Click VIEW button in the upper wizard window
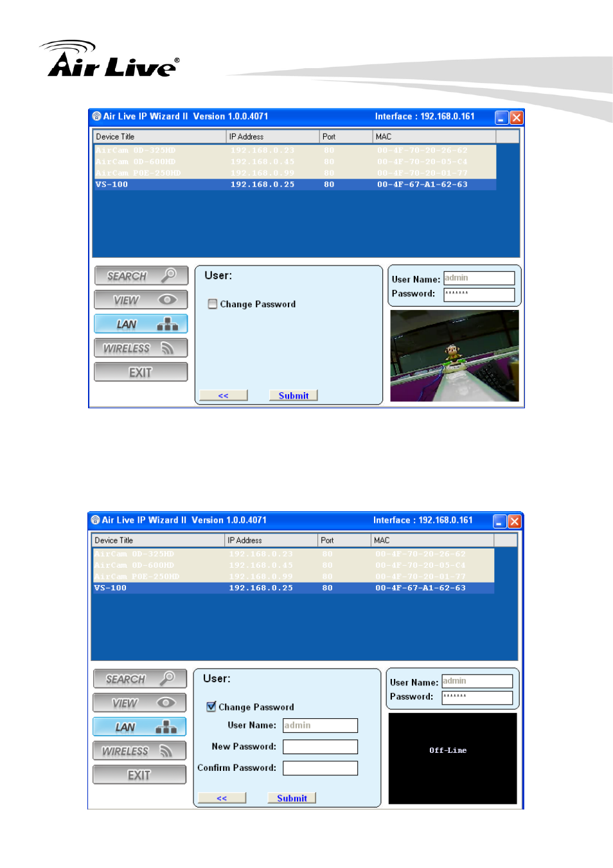The image size is (613, 868). click(x=141, y=300)
